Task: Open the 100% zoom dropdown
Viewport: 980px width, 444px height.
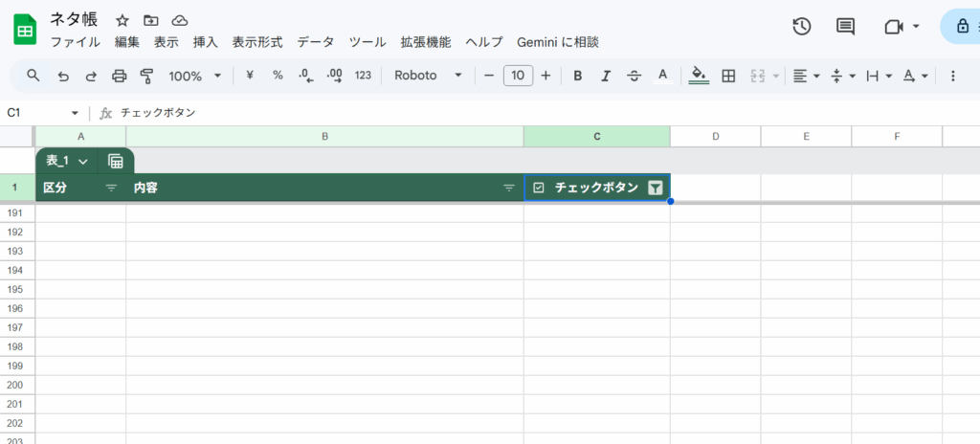Action: tap(194, 76)
